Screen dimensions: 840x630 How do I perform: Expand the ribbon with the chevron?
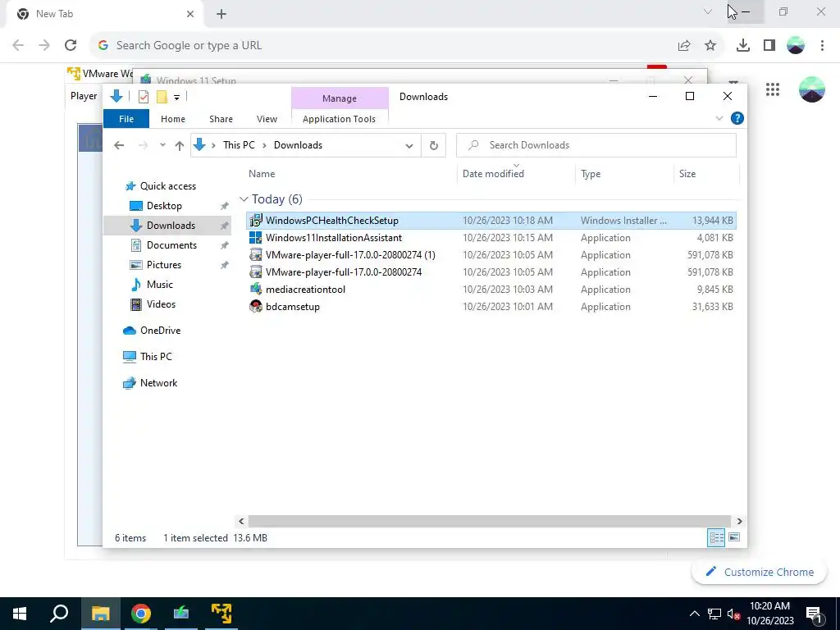719,118
